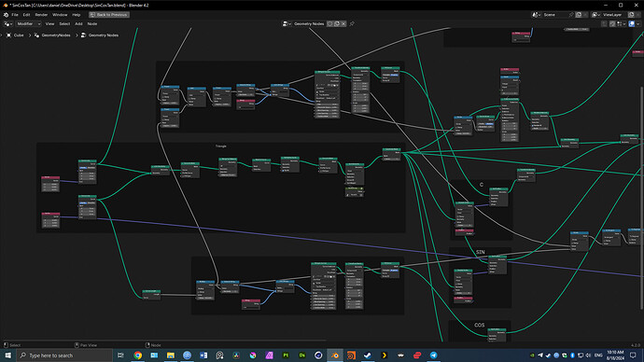Open Substance Painter from the taskbar
The width and height of the screenshot is (644, 362).
click(x=286, y=355)
